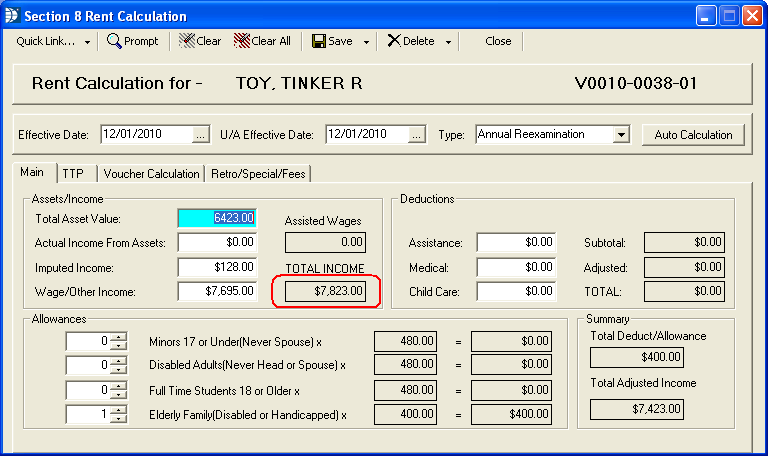
Task: Click the application icon in title bar
Action: (x=12, y=16)
